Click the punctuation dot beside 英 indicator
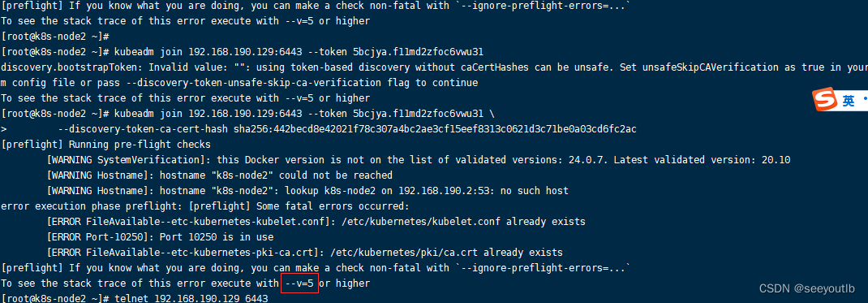This screenshot has width=868, height=303. pos(864,100)
